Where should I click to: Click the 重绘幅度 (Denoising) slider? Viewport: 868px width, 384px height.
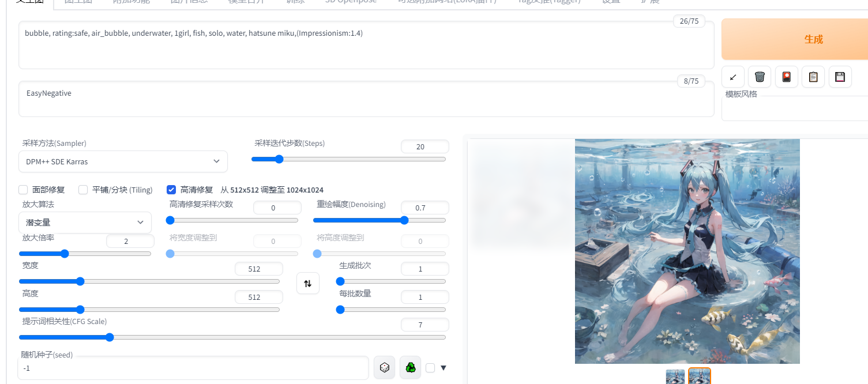(379, 220)
